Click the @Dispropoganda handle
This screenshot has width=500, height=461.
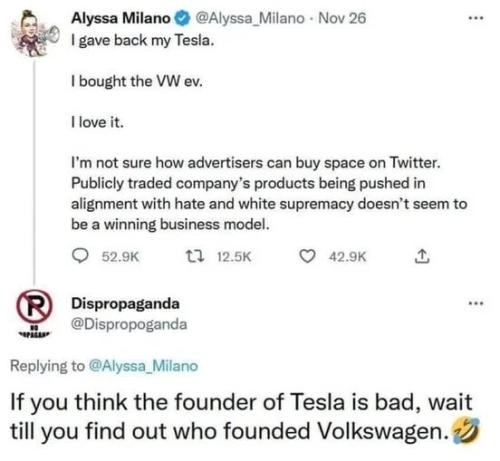pyautogui.click(x=129, y=324)
